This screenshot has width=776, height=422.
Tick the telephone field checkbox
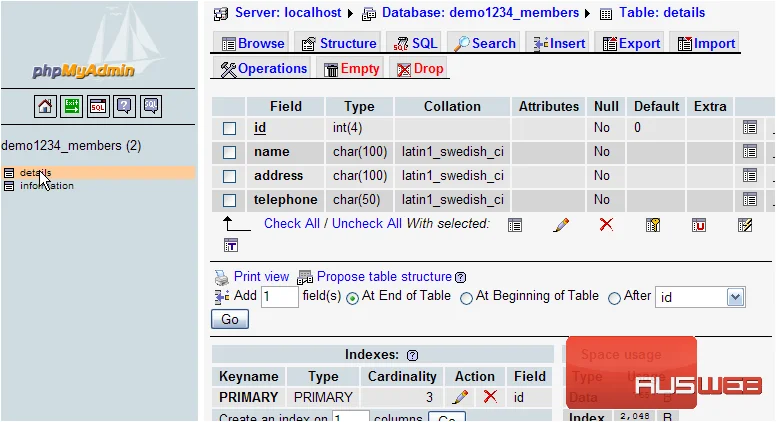pyautogui.click(x=229, y=200)
